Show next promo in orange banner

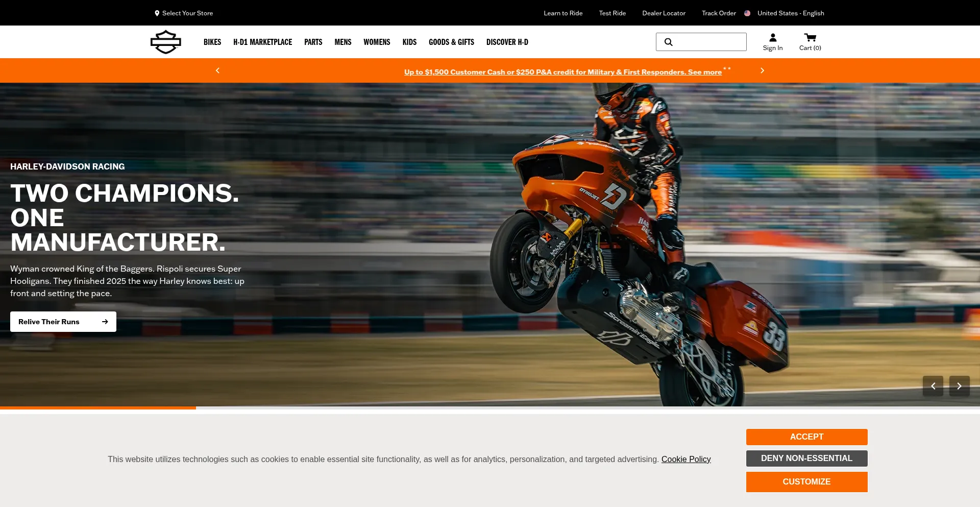coord(762,70)
